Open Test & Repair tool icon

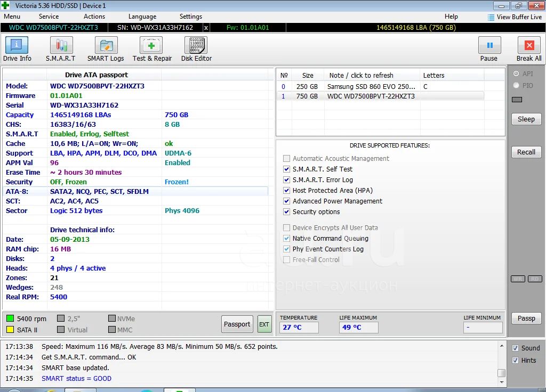pos(151,45)
